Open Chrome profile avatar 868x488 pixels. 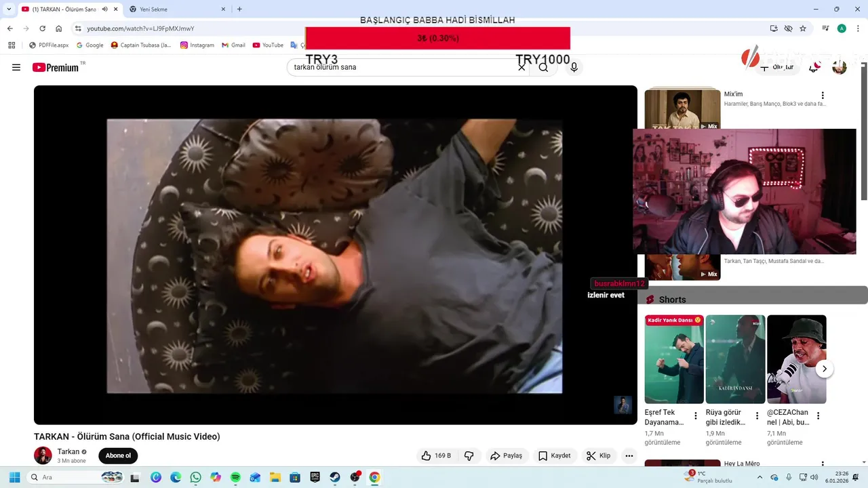842,28
